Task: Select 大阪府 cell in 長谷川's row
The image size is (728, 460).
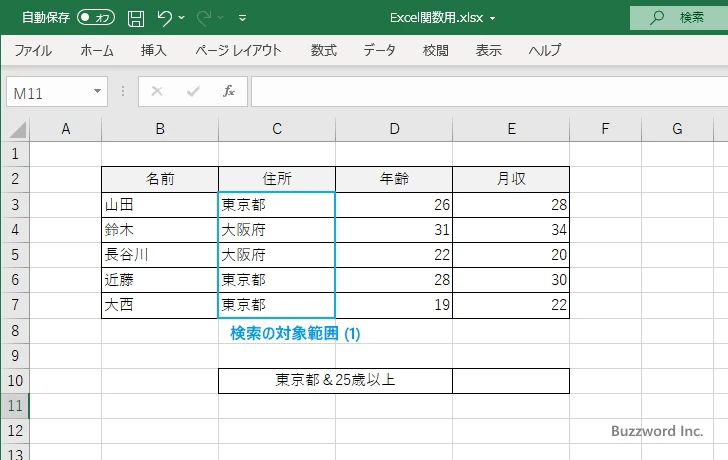Action: [277, 255]
